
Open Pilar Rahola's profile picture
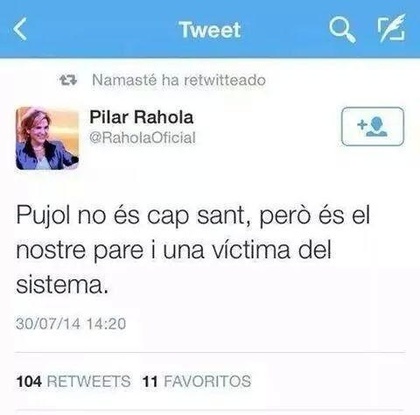[x=47, y=138]
